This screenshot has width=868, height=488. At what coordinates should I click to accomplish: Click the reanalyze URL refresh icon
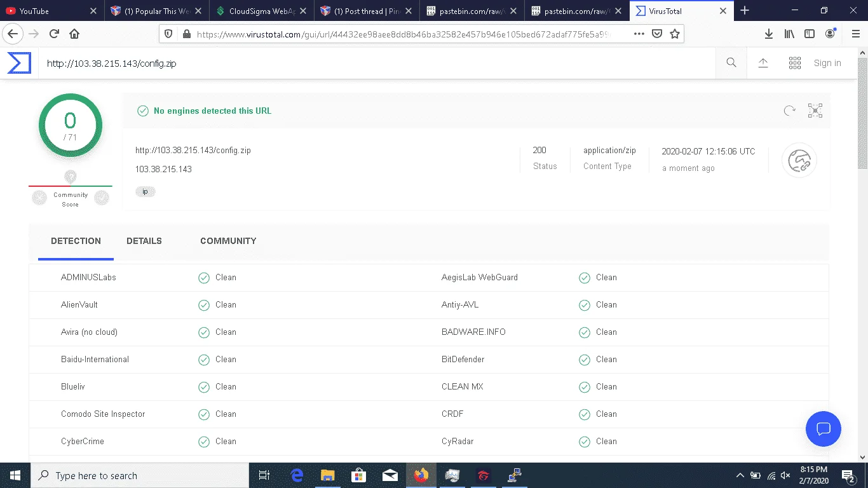tap(790, 111)
